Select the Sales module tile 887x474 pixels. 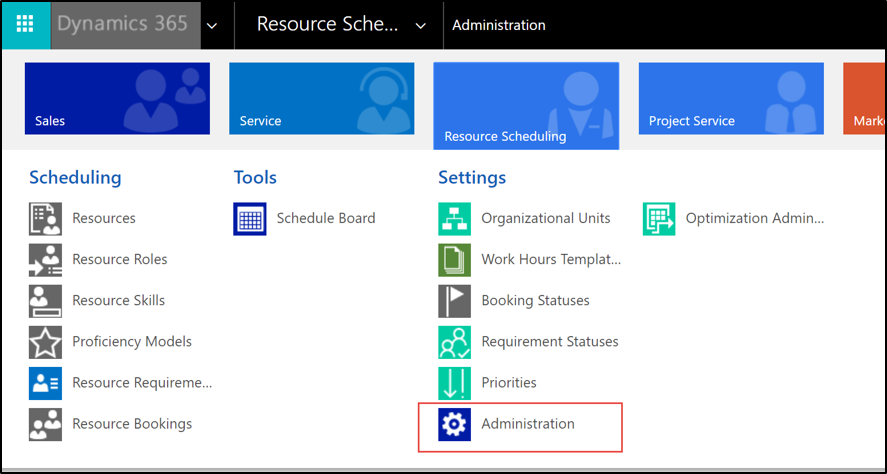[117, 98]
